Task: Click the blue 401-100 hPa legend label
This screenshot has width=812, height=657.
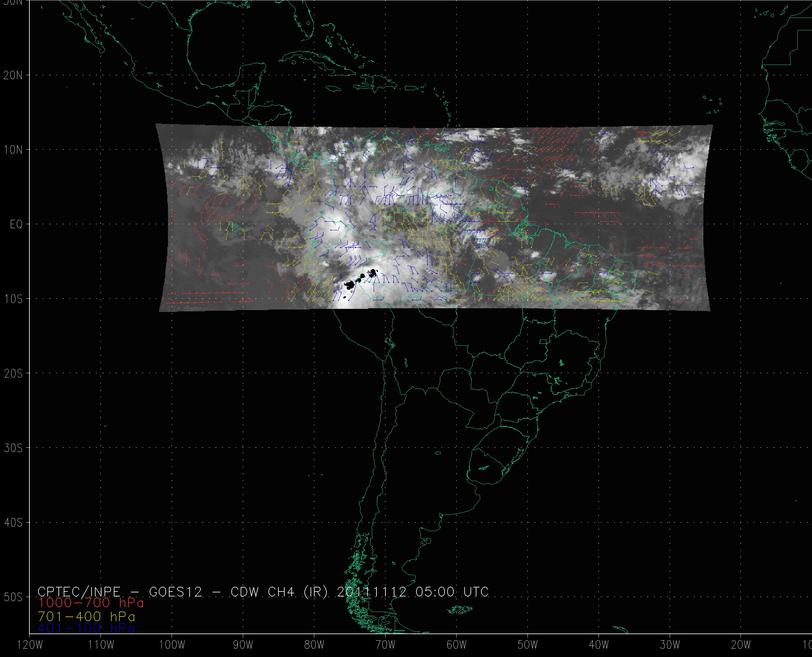Action: tap(86, 629)
